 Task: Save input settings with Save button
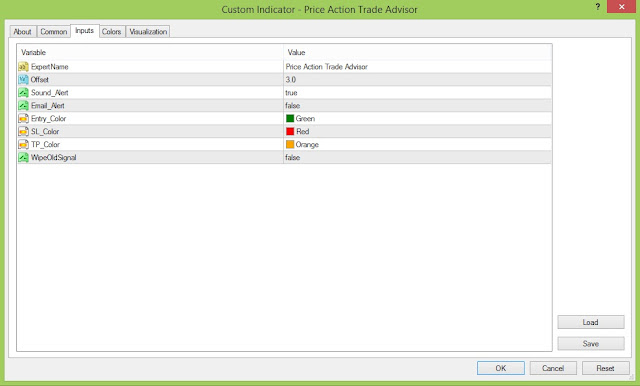pyautogui.click(x=591, y=344)
